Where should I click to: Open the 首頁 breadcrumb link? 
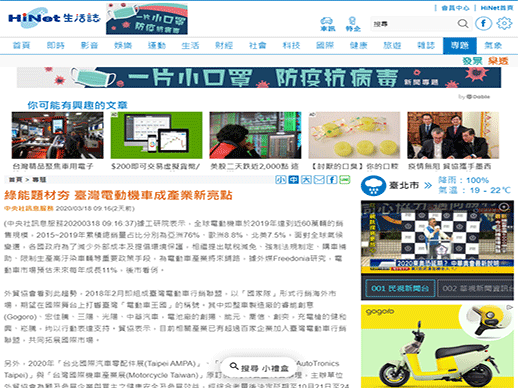[x=15, y=180]
